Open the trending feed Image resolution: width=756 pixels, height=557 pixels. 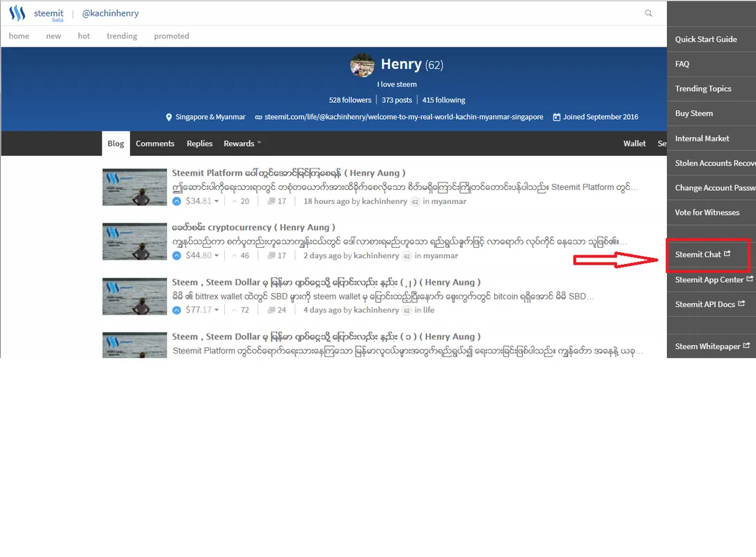tap(122, 36)
